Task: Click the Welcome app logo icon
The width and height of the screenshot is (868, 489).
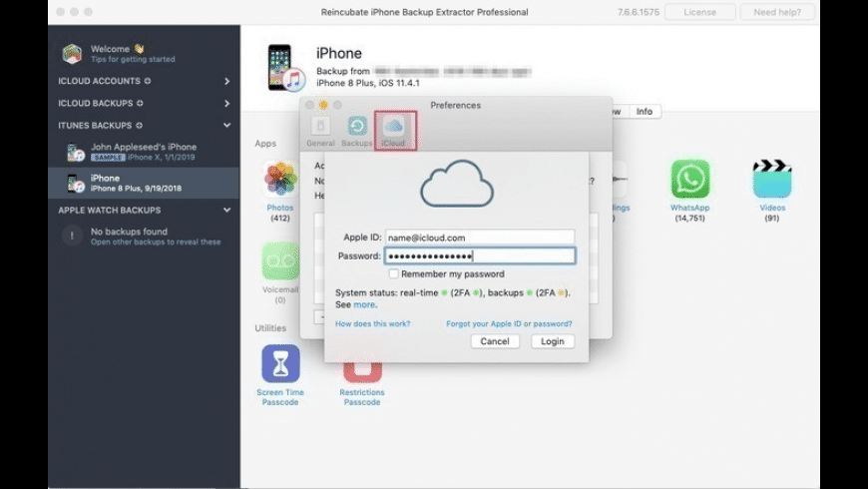Action: [72, 53]
